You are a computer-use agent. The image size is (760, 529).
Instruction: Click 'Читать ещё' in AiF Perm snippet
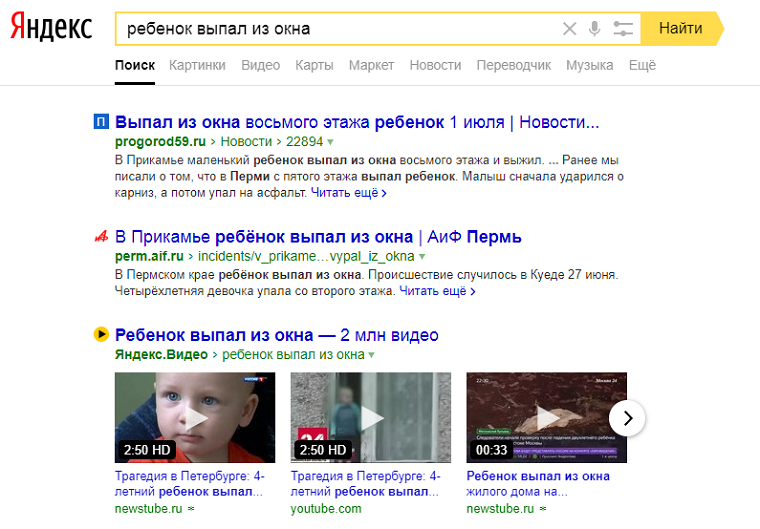coord(437,291)
